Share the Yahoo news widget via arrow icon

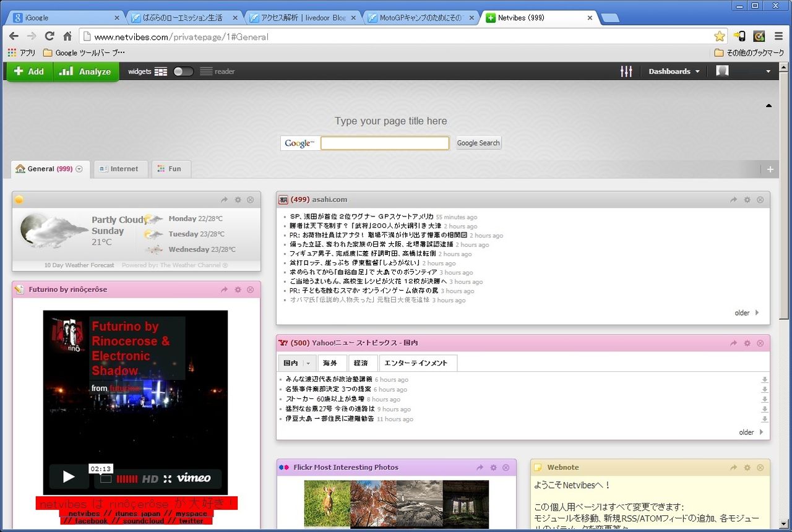tap(734, 343)
